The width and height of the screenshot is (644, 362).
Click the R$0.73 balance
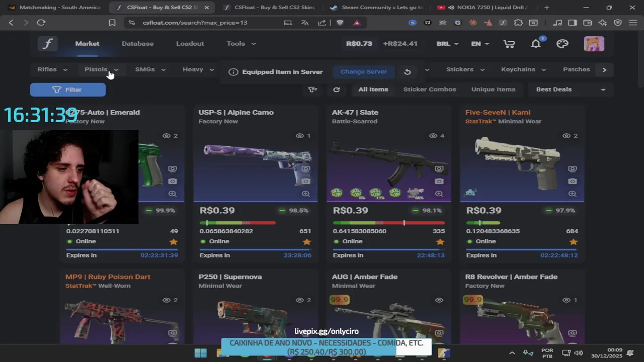359,44
